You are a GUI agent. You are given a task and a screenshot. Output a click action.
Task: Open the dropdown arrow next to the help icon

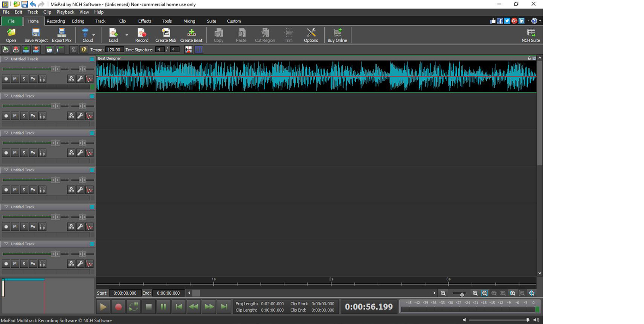[540, 21]
